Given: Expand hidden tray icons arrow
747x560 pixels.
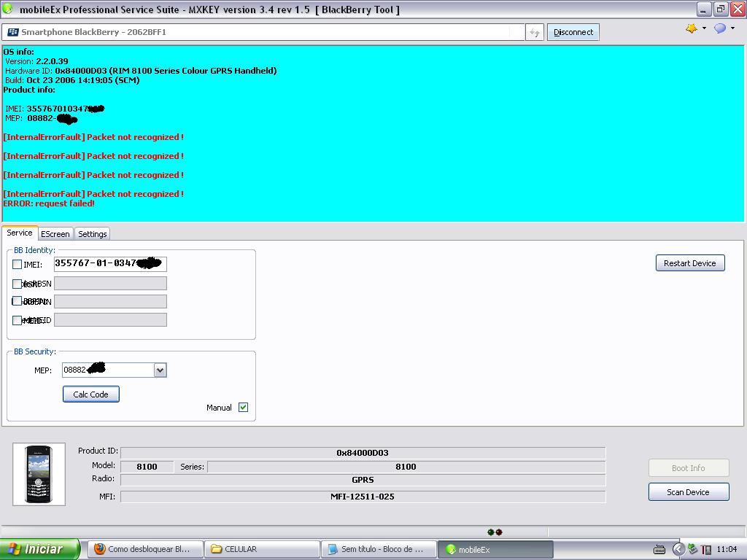Looking at the screenshot, I should click(x=678, y=550).
